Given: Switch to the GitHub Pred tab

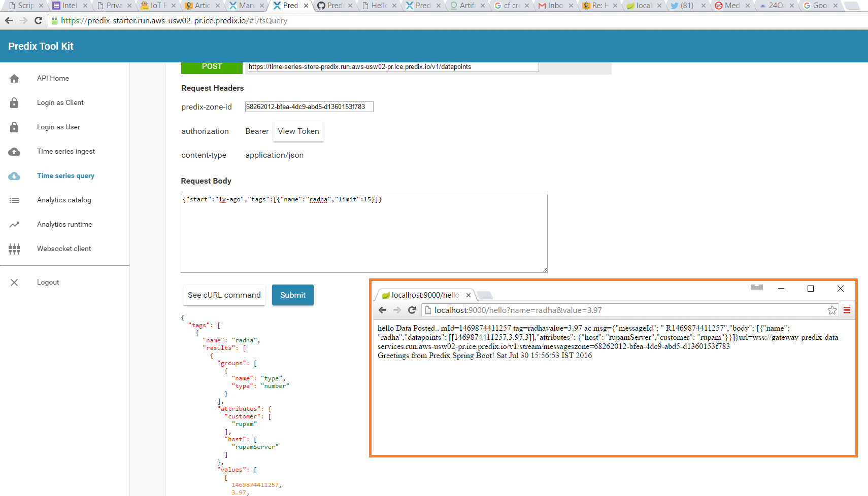Looking at the screenshot, I should 335,6.
